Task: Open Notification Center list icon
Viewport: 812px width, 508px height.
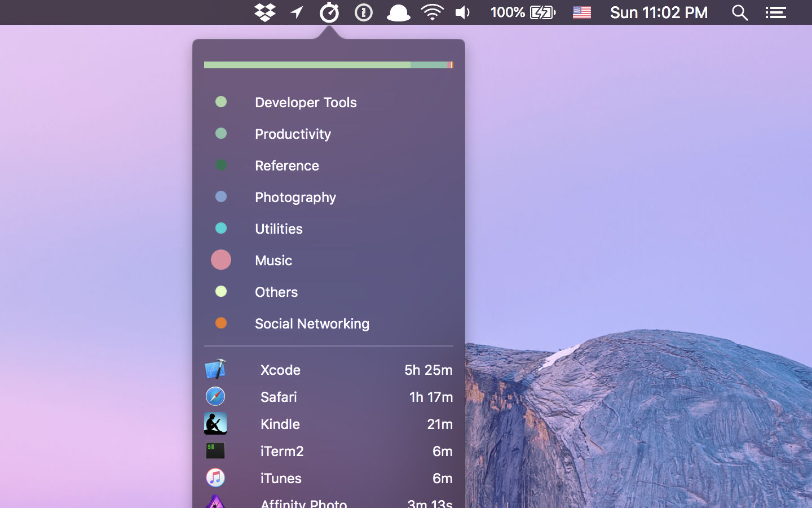Action: click(x=776, y=12)
